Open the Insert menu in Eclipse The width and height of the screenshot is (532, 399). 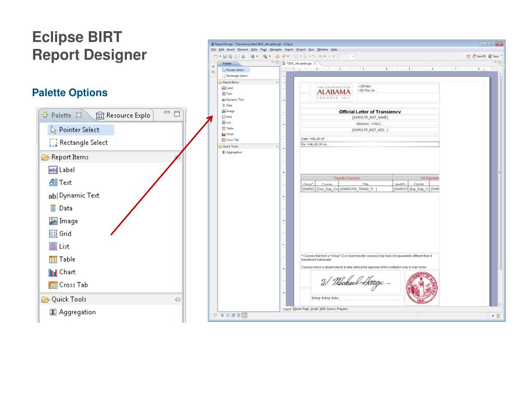click(x=231, y=49)
